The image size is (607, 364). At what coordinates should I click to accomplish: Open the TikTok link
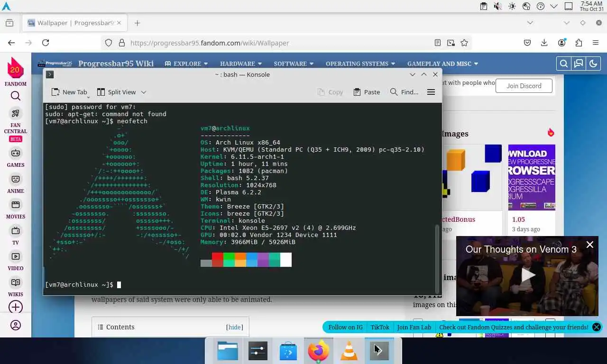point(380,327)
